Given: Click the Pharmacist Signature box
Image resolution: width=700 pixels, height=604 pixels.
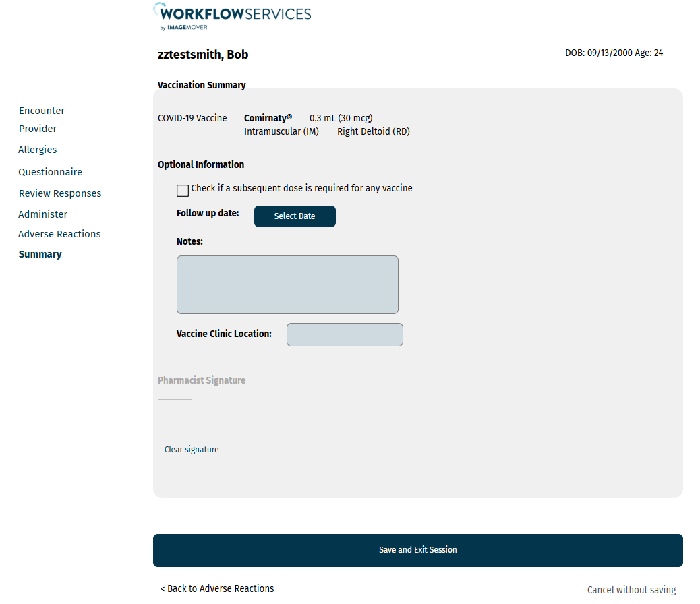Looking at the screenshot, I should (x=175, y=416).
